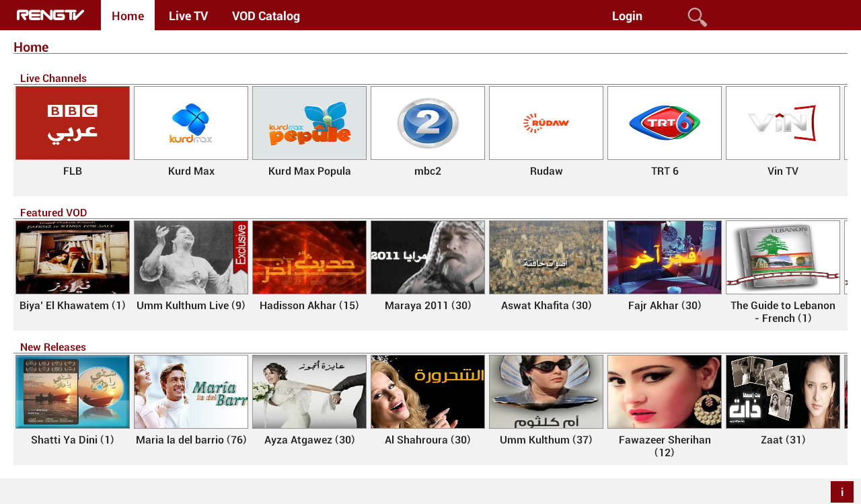This screenshot has width=861, height=504.
Task: Click the Aswat Khafita (30) title
Action: pos(546,306)
